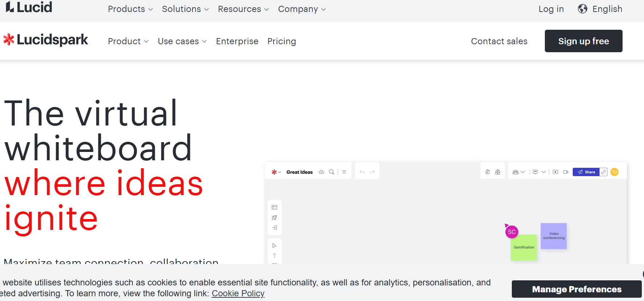Click the Sign up free button
Image resolution: width=644 pixels, height=301 pixels.
(x=583, y=41)
